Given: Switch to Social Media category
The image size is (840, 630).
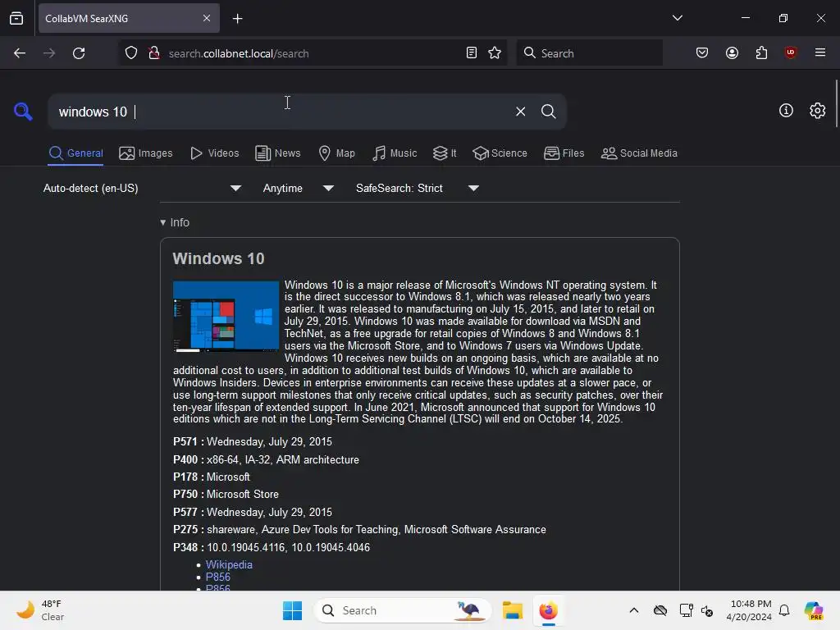Looking at the screenshot, I should point(640,153).
